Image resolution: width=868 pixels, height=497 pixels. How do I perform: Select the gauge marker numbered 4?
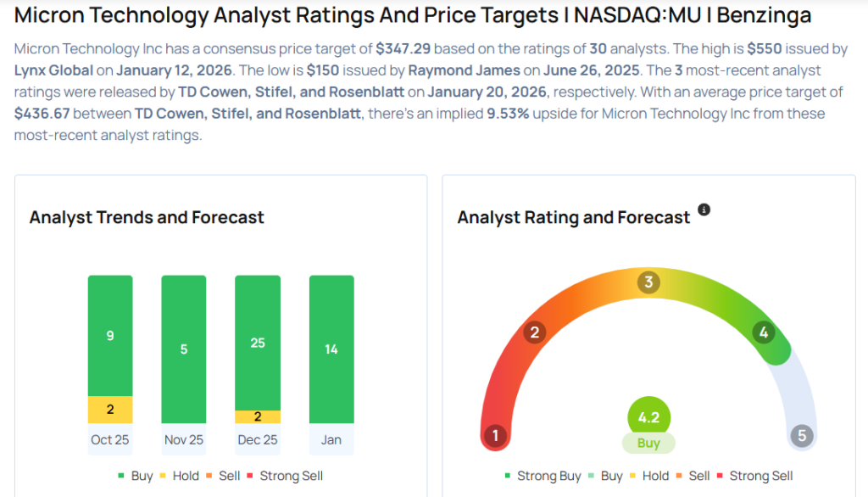coord(764,332)
